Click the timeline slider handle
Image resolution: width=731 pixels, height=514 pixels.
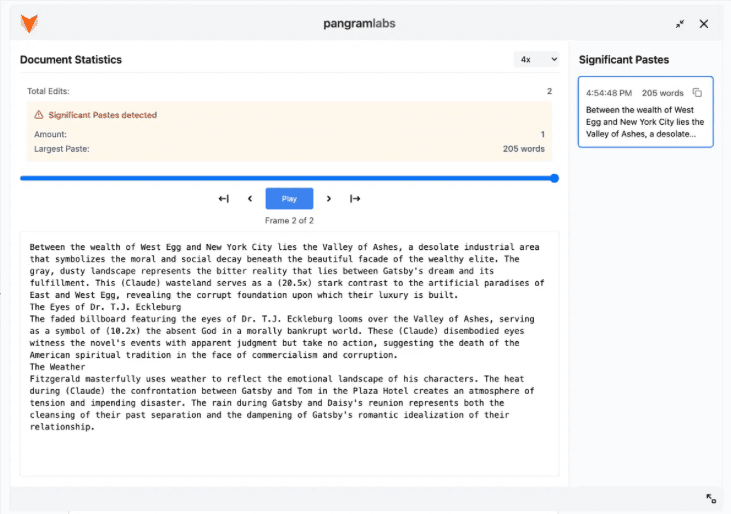click(554, 178)
